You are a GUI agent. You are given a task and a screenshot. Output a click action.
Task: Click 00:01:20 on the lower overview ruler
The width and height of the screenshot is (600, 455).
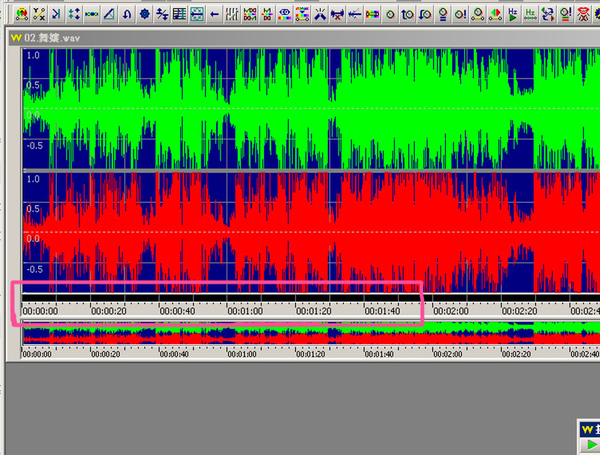311,354
